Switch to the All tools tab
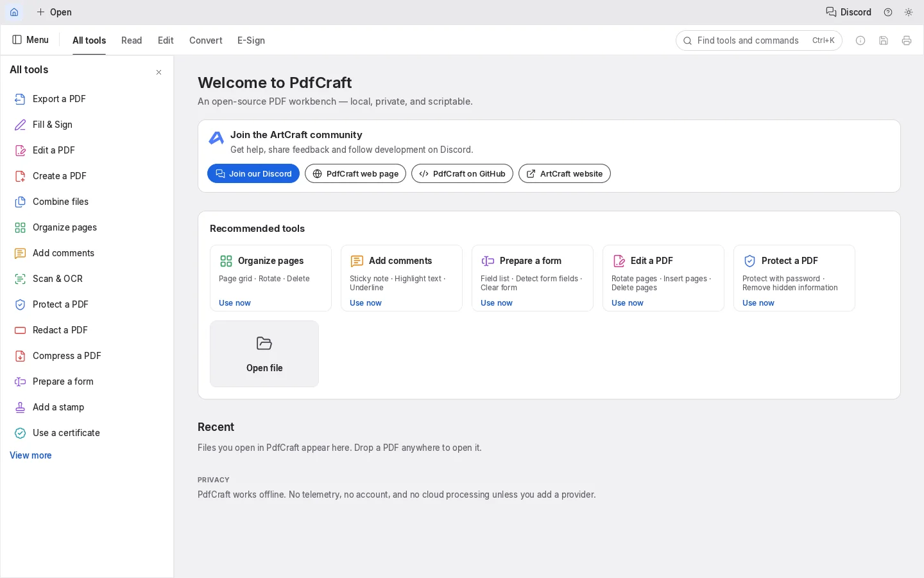924x578 pixels. 89,40
